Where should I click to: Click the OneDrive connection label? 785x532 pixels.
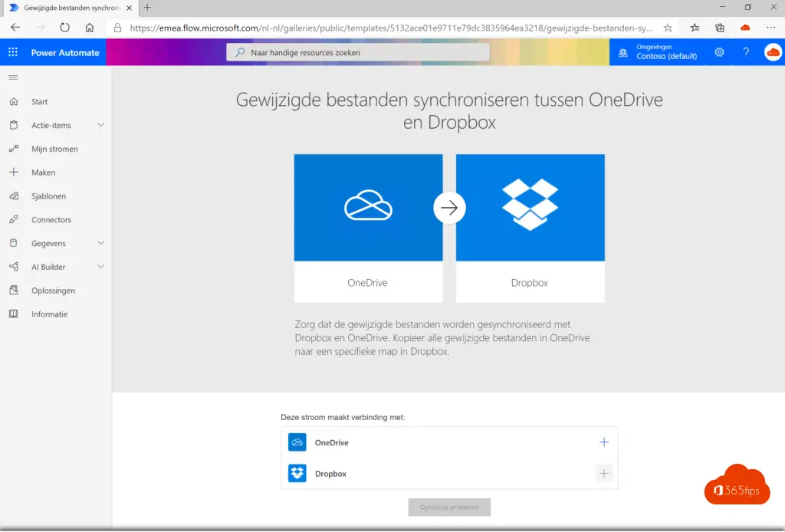pos(331,443)
